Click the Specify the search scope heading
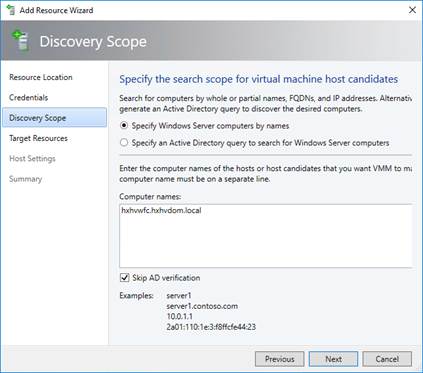Screen dimensions: 423x373 pos(259,79)
